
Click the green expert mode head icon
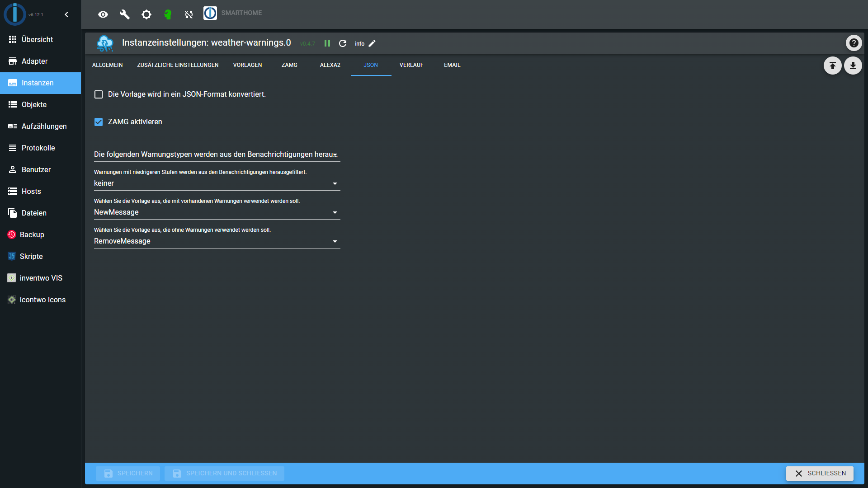point(168,14)
